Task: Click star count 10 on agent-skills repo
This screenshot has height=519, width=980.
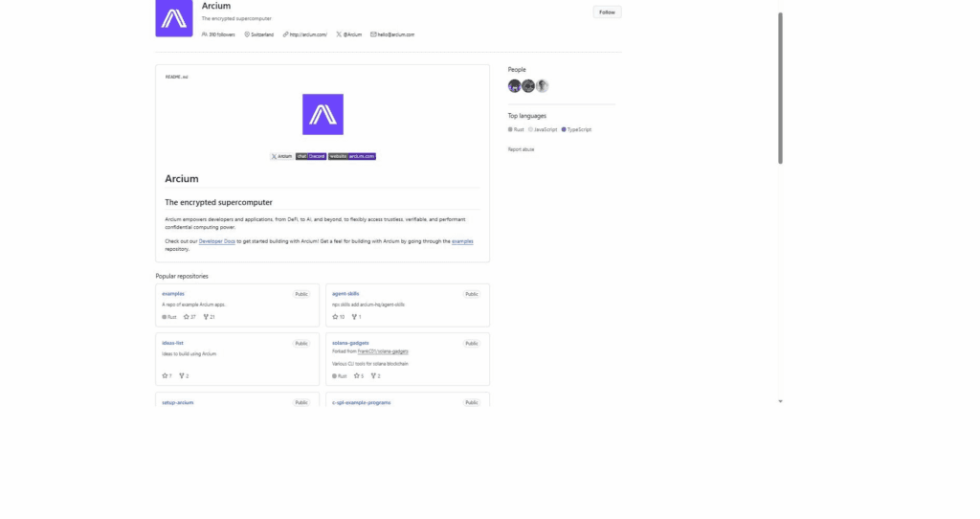Action: point(338,317)
